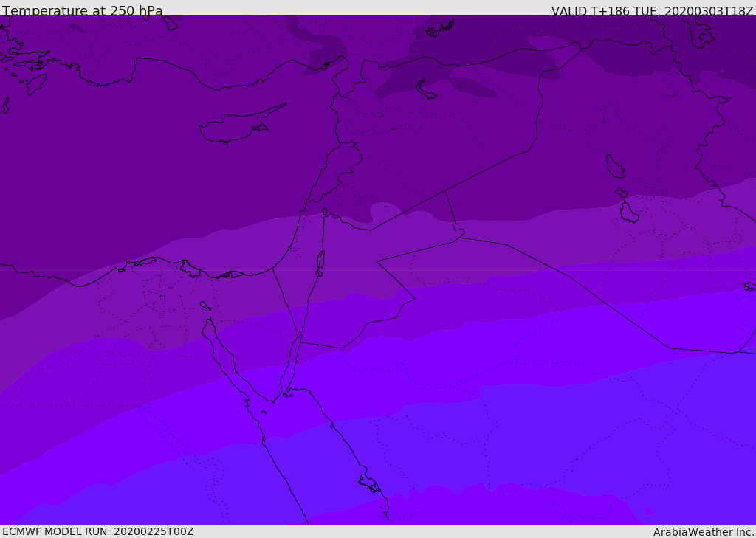The width and height of the screenshot is (756, 538).
Task: Click the 'ArabiaWeather Inc' credit text
Action: pos(703,532)
